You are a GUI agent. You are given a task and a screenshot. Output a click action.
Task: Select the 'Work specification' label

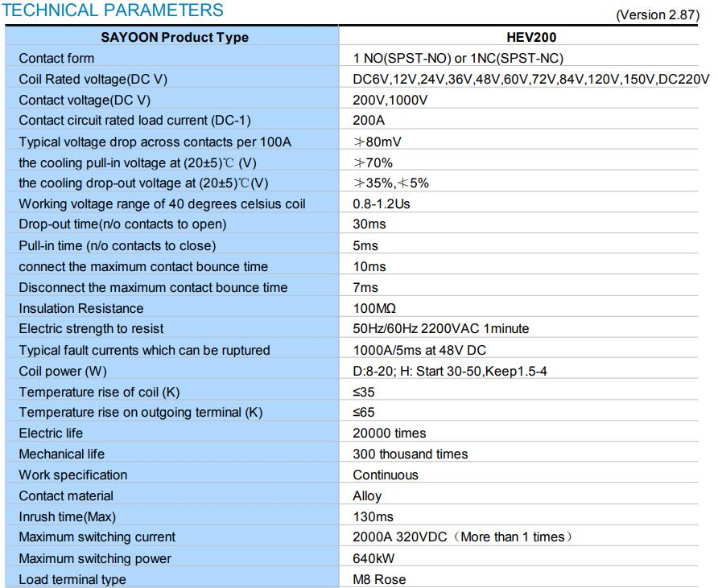(x=72, y=475)
